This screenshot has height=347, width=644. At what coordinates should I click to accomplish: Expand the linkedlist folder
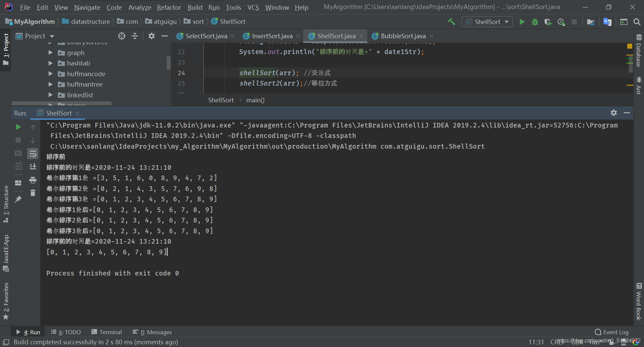(x=50, y=95)
